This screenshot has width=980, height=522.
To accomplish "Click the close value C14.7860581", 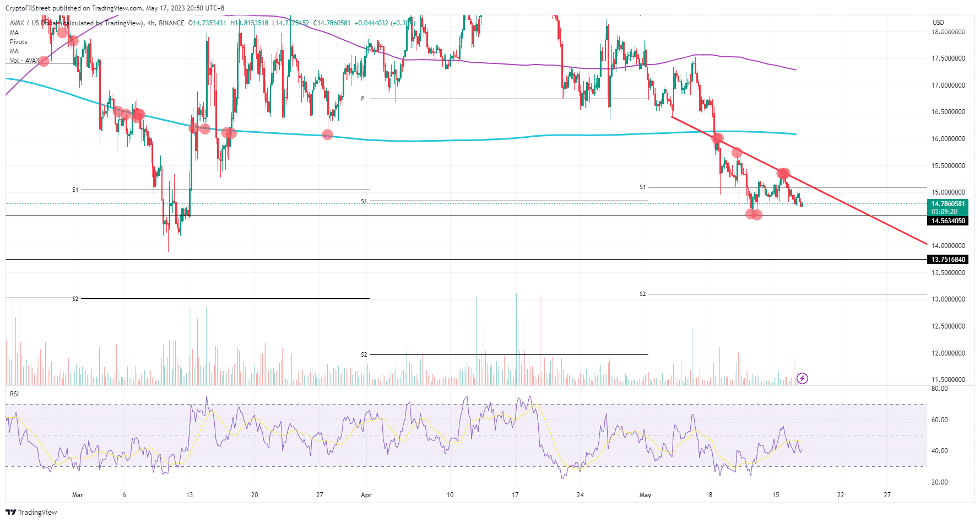I will (332, 23).
